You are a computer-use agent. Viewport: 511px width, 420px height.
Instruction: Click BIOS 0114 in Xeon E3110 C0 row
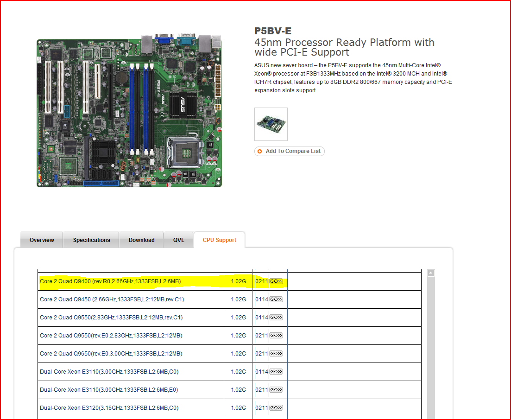262,372
